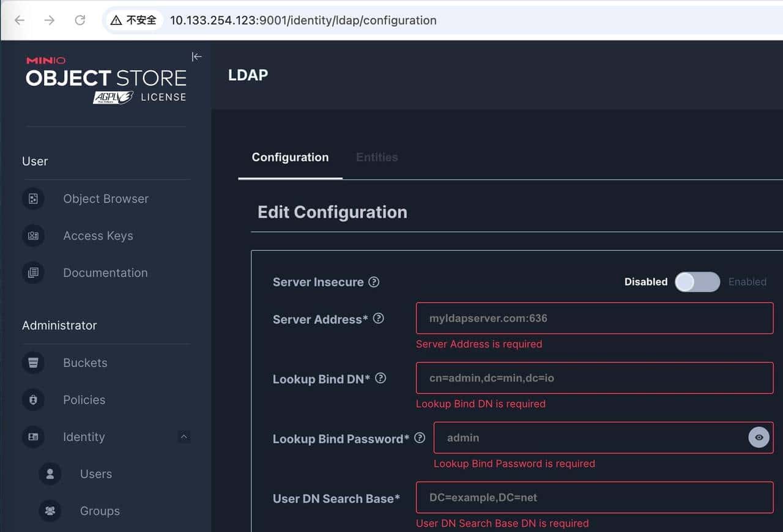The image size is (783, 532).
Task: Enable the Server Insecure toggle switch
Action: pos(697,282)
